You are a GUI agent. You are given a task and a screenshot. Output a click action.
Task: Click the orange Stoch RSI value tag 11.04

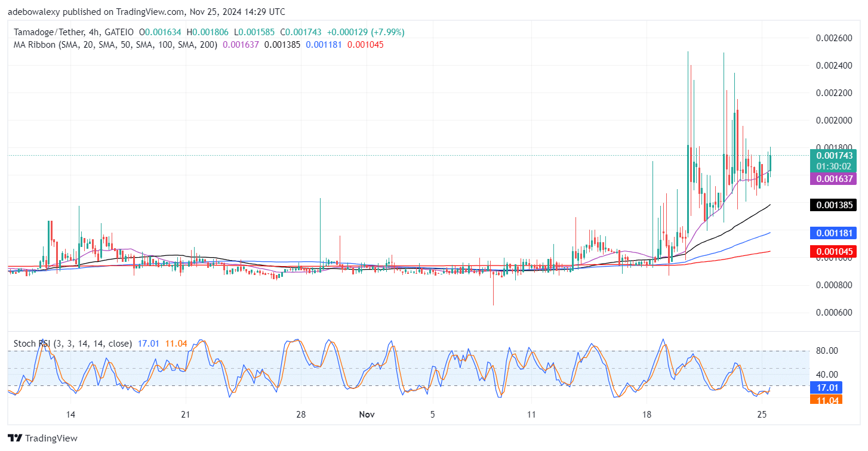click(827, 399)
